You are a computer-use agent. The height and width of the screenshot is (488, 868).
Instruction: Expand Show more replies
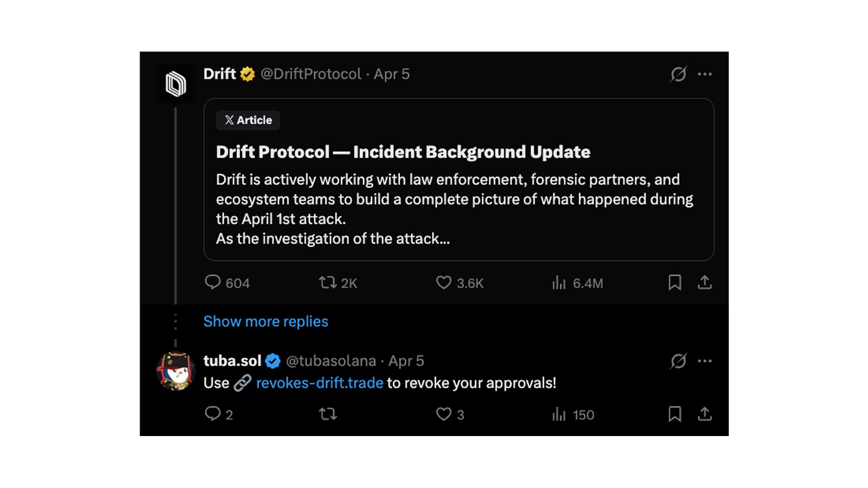(x=266, y=321)
